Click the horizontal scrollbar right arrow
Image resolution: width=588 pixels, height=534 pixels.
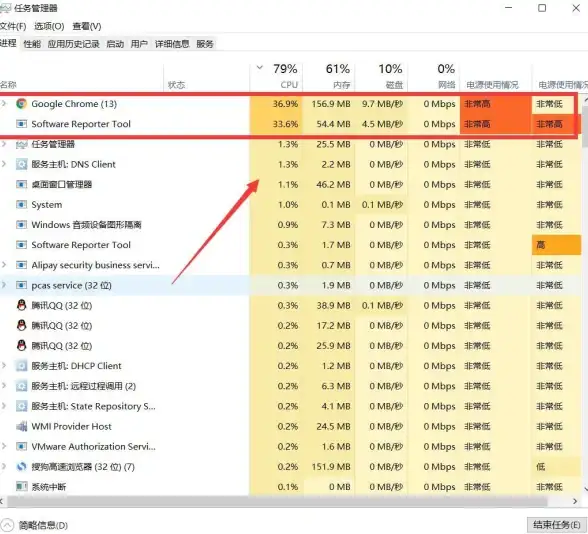click(x=575, y=501)
